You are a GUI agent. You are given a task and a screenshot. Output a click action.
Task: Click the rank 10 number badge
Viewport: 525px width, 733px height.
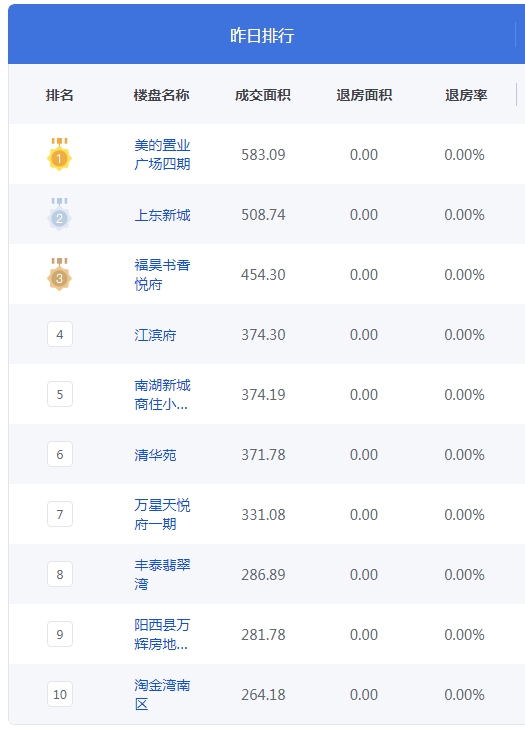click(x=60, y=694)
